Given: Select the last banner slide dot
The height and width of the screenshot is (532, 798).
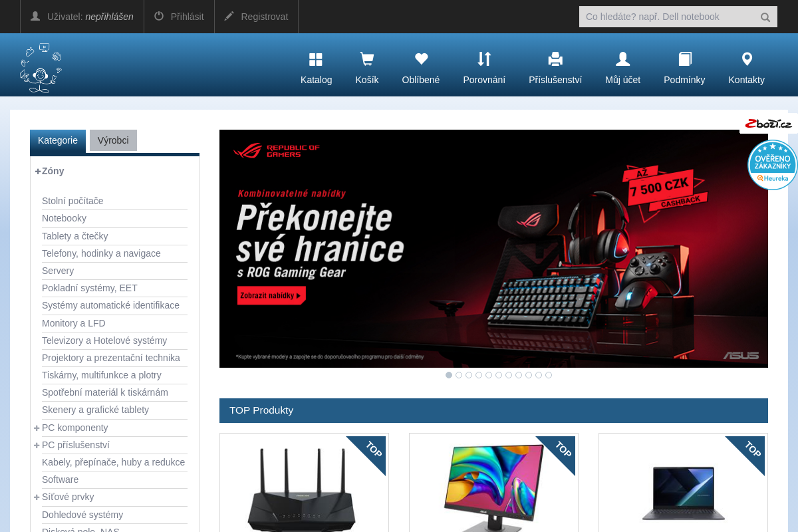Looking at the screenshot, I should point(549,375).
